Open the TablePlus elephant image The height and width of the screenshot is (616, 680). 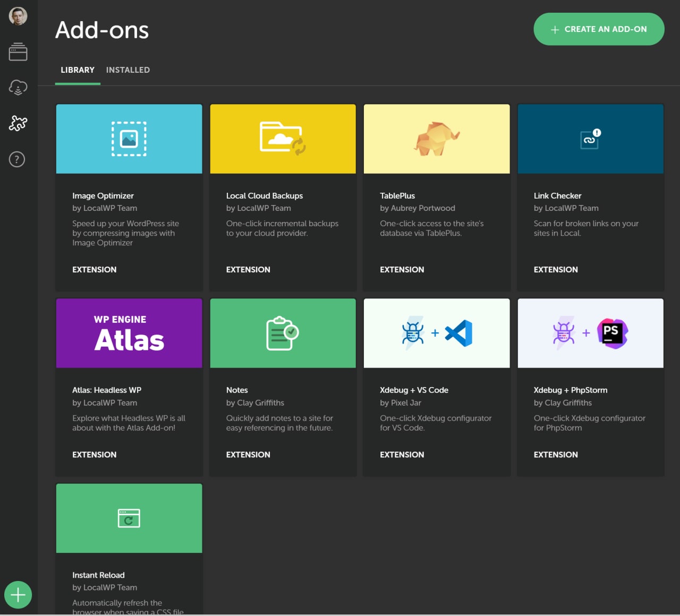pyautogui.click(x=437, y=139)
